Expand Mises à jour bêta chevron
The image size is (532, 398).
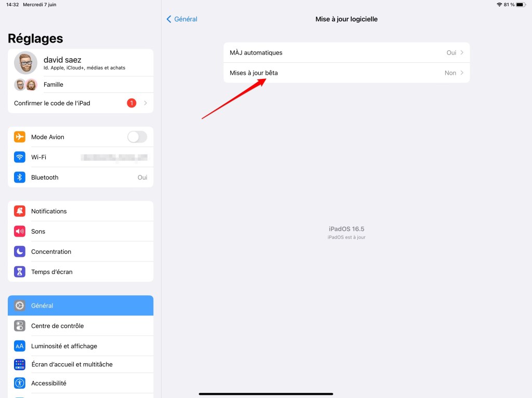pyautogui.click(x=462, y=73)
